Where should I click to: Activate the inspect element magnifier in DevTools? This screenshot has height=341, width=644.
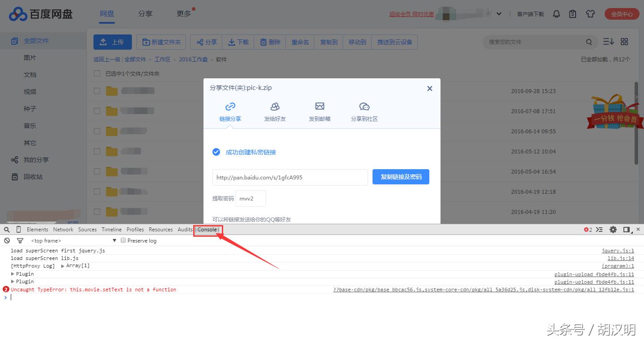tap(6, 229)
